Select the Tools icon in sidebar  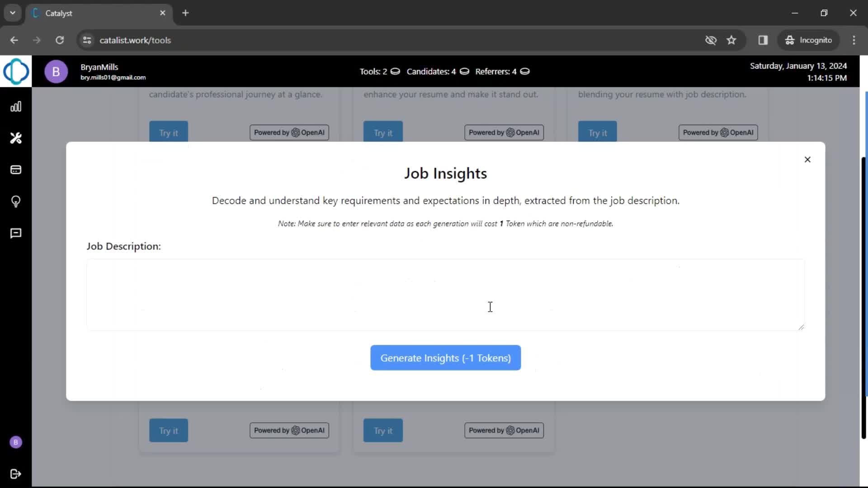point(16,138)
